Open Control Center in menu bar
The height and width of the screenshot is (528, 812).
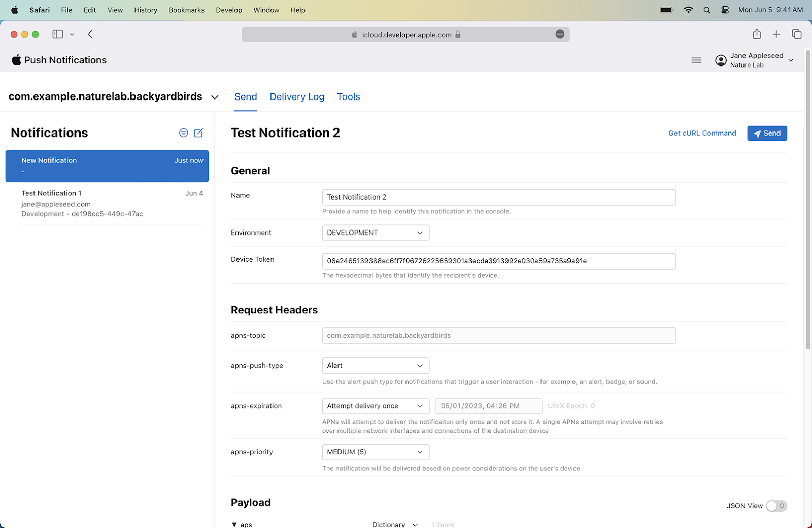725,10
